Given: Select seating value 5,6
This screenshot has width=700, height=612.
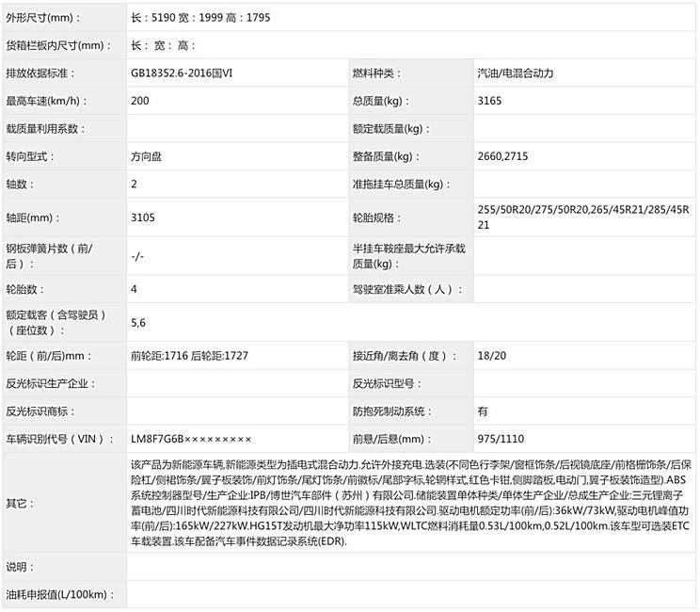Looking at the screenshot, I should point(138,323).
